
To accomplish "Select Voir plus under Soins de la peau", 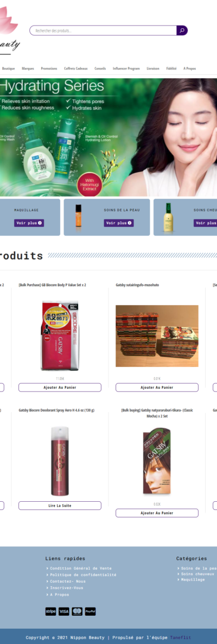I will click(119, 223).
